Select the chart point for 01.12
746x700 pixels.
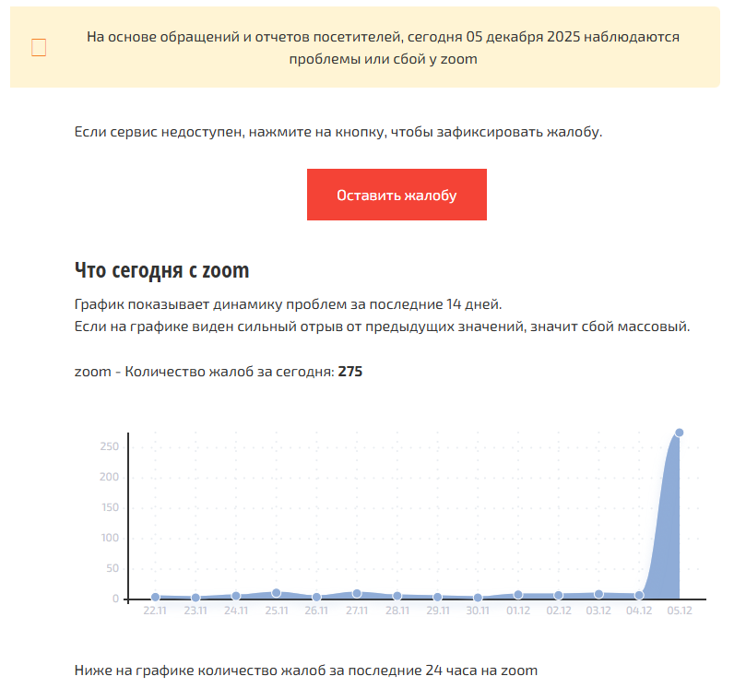[518, 595]
